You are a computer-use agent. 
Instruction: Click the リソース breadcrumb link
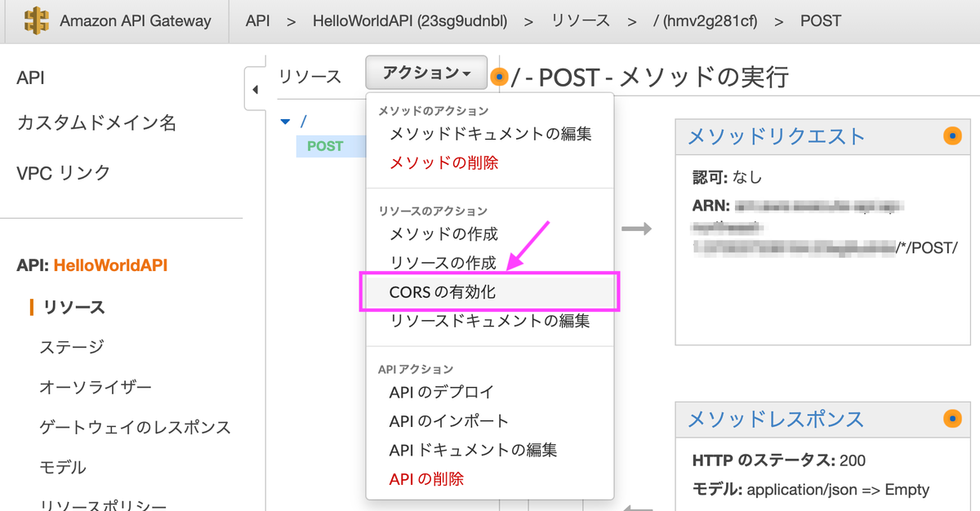581,20
